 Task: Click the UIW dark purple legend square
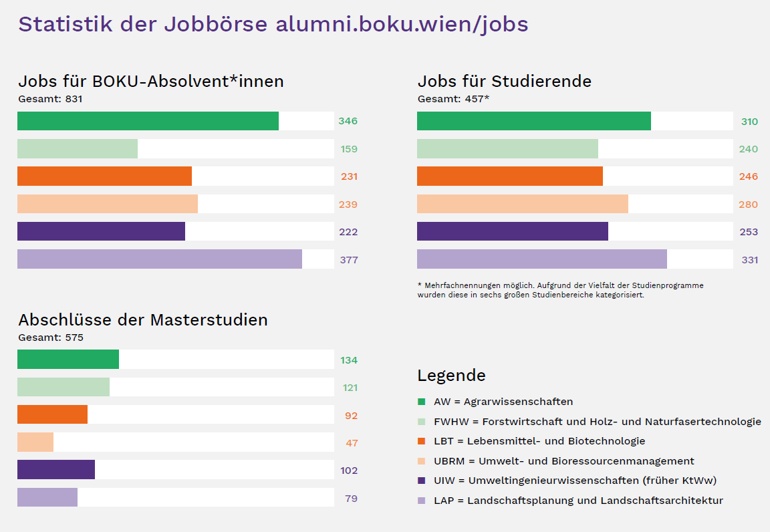[x=421, y=481]
